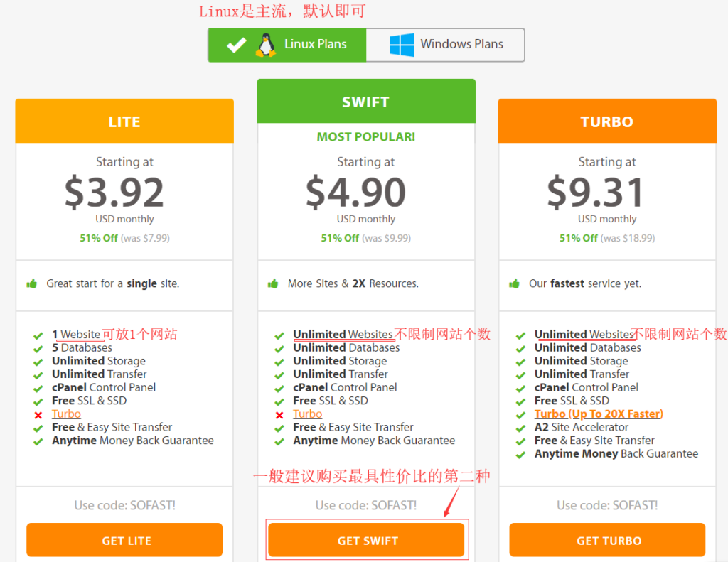Image resolution: width=728 pixels, height=562 pixels.
Task: Open the Turbo link in Lite plan
Action: click(66, 414)
